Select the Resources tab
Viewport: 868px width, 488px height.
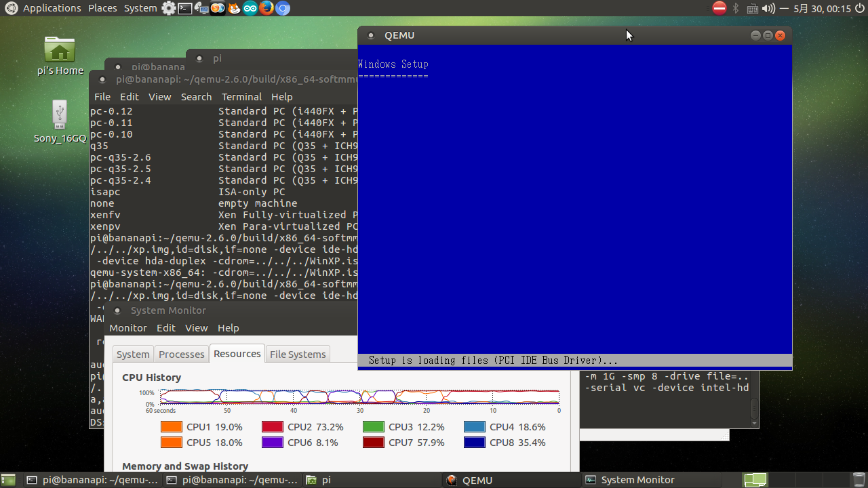point(237,354)
